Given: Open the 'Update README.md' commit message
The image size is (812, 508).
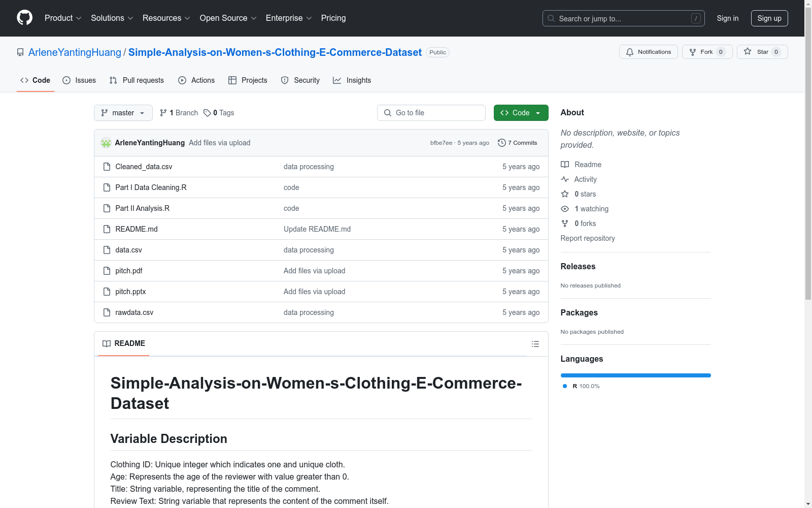Looking at the screenshot, I should pos(317,229).
